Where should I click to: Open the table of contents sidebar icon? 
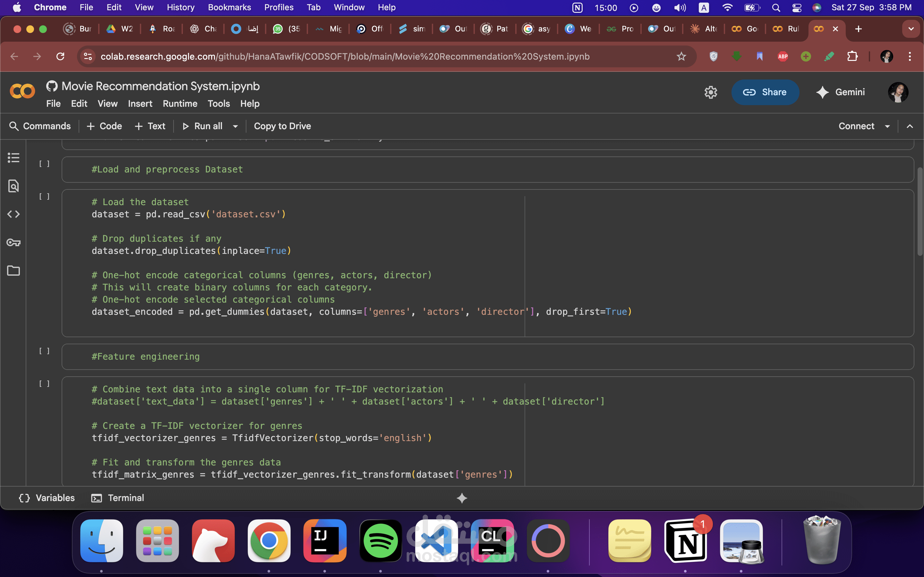[x=13, y=158]
